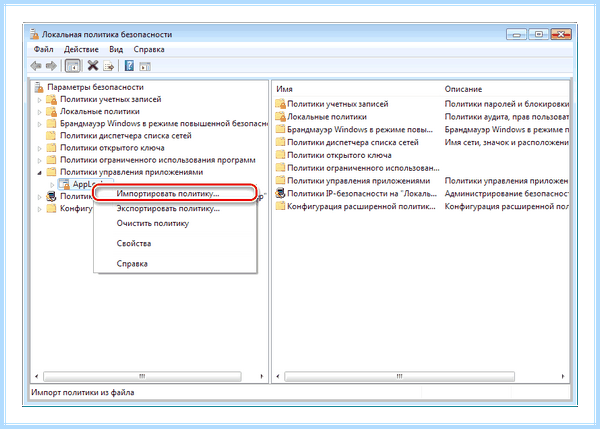Click the title bar security policy icon

34,34
